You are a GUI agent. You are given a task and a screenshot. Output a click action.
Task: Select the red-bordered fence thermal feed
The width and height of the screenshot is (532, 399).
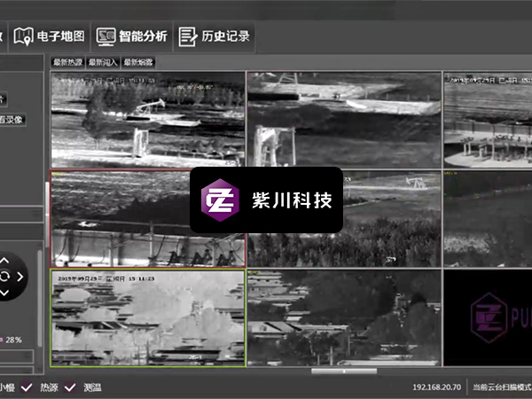pos(148,219)
